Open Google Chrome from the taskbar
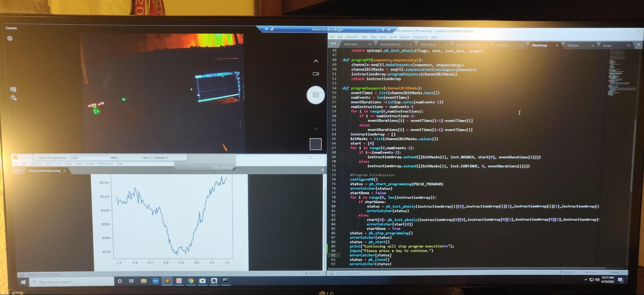The height and width of the screenshot is (295, 644). [191, 281]
